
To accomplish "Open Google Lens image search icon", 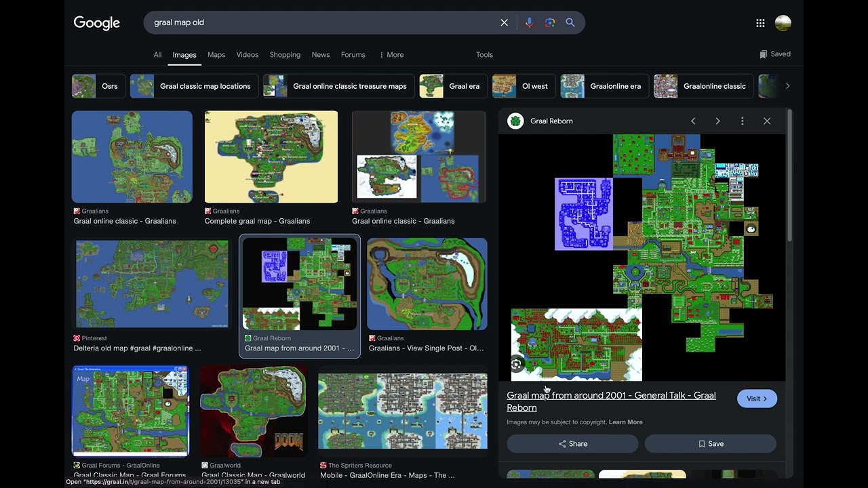I will [550, 22].
